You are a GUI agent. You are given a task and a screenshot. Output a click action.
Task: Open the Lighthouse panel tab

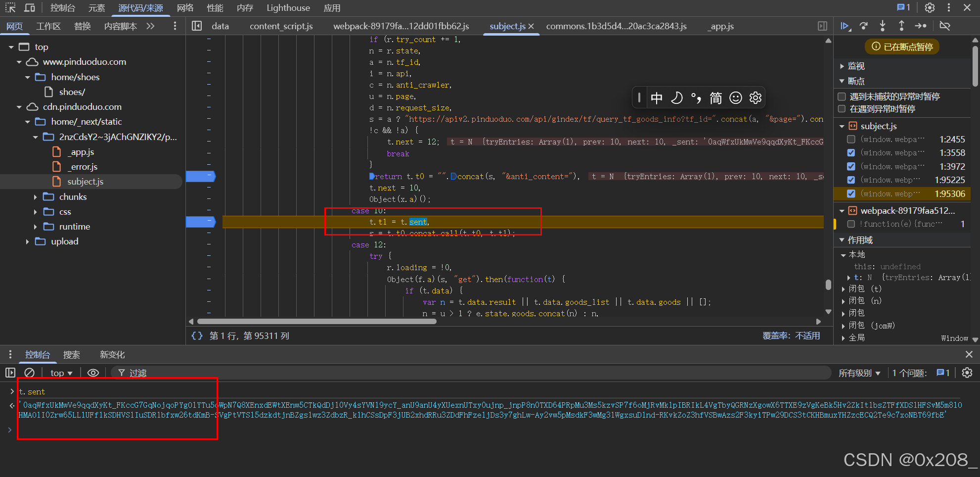tap(288, 8)
